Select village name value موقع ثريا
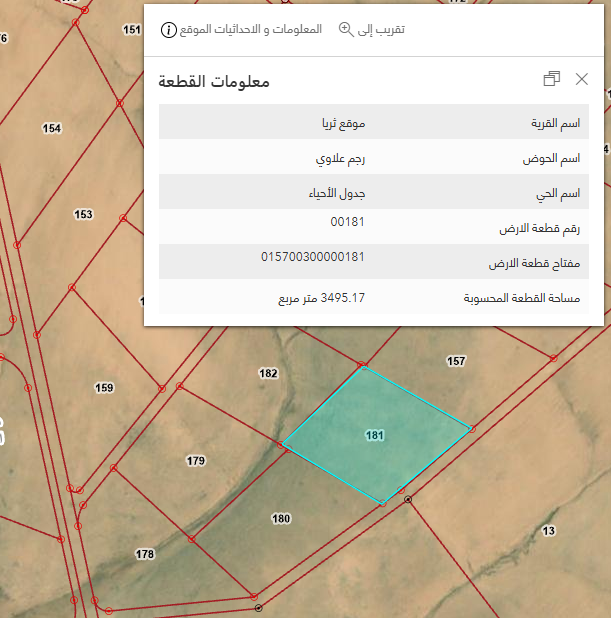This screenshot has height=618, width=611. 343,124
